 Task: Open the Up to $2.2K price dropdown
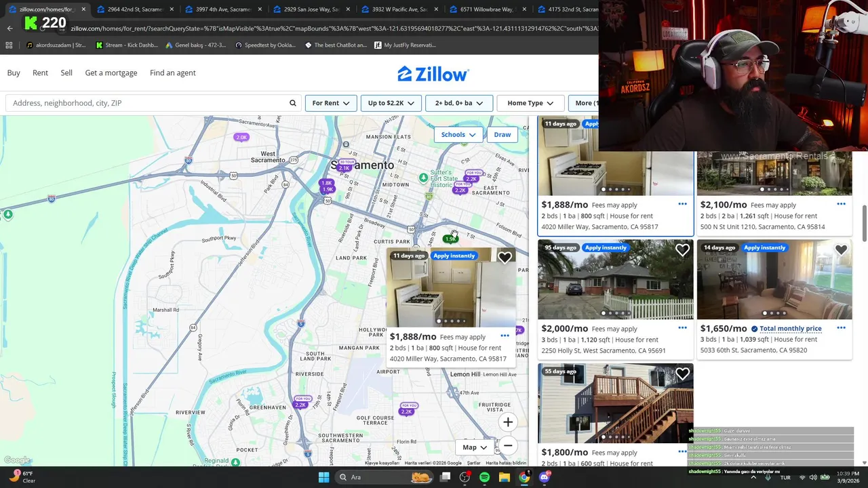point(391,103)
